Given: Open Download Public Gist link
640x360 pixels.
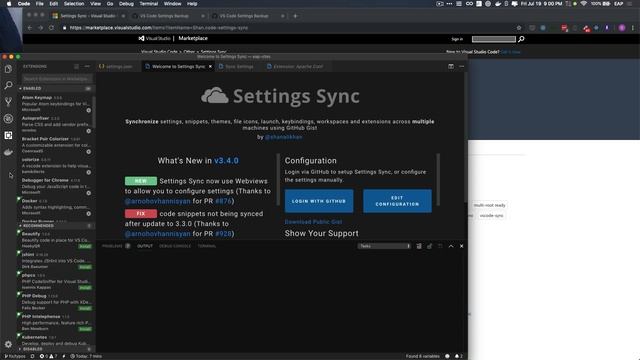Looking at the screenshot, I should click(x=313, y=222).
